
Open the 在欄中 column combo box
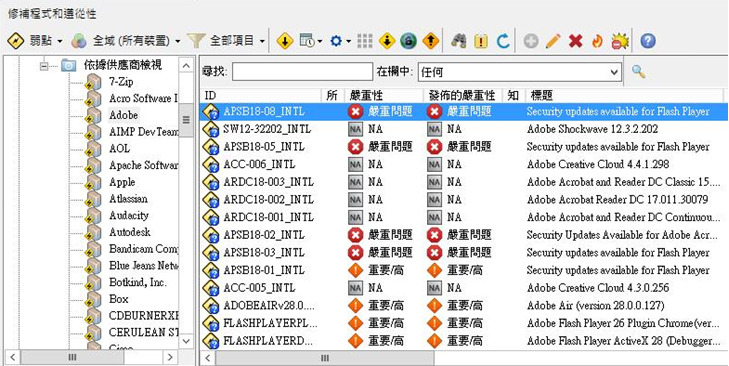tap(520, 72)
